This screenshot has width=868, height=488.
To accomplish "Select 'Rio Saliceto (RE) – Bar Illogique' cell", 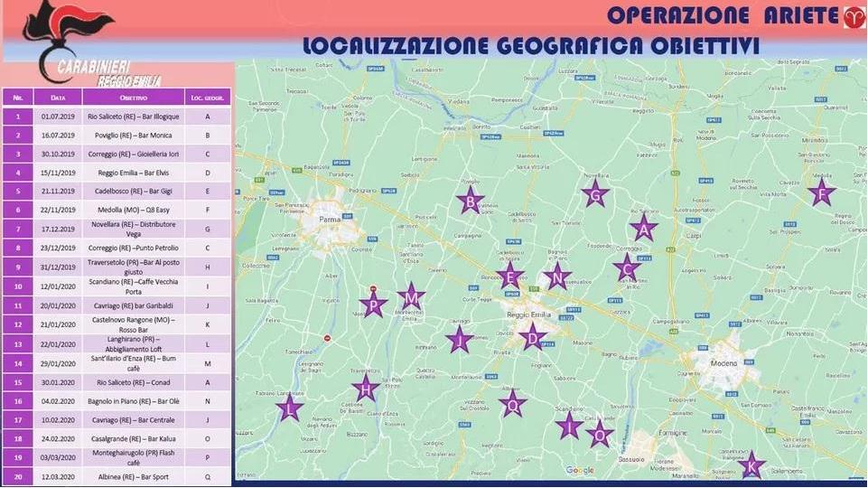I will point(134,117).
